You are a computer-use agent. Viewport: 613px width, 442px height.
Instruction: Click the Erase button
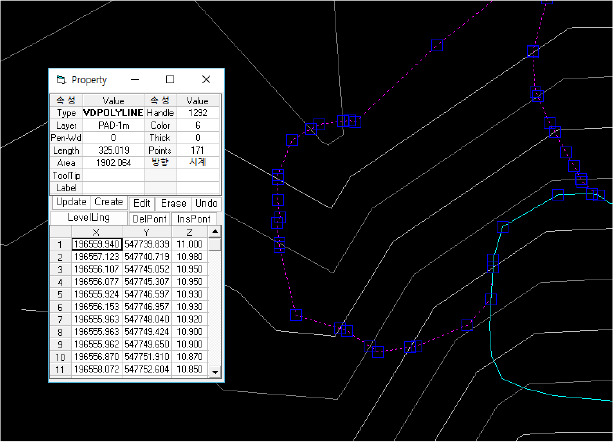point(174,204)
